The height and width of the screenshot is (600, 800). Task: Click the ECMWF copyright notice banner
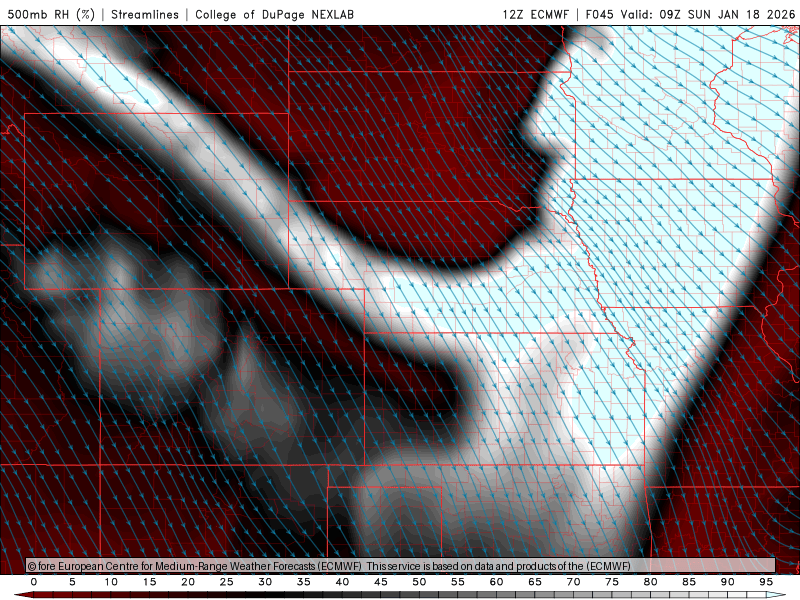coord(401,566)
